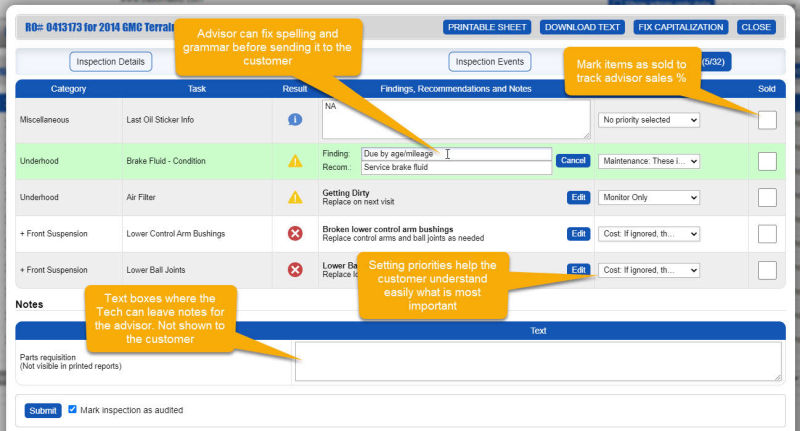Click the info icon for Last Oil Sticker Info
800x431 pixels.
295,119
